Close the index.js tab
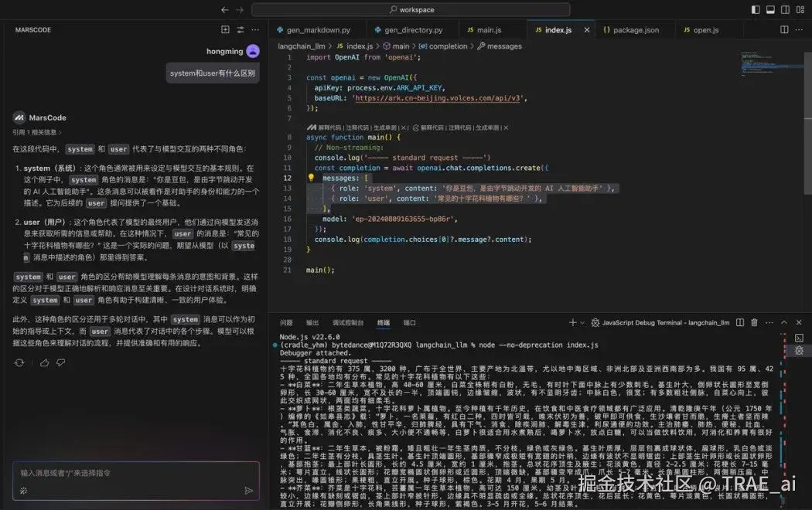Viewport: 812px width, 510px height. coord(587,30)
